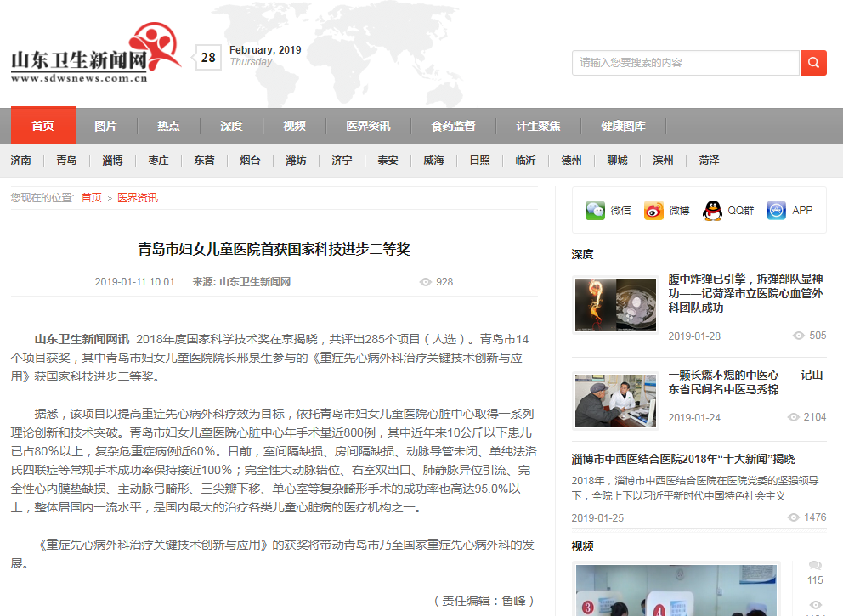843x616 pixels.
Task: Select the 济南 city link
Action: [21, 161]
